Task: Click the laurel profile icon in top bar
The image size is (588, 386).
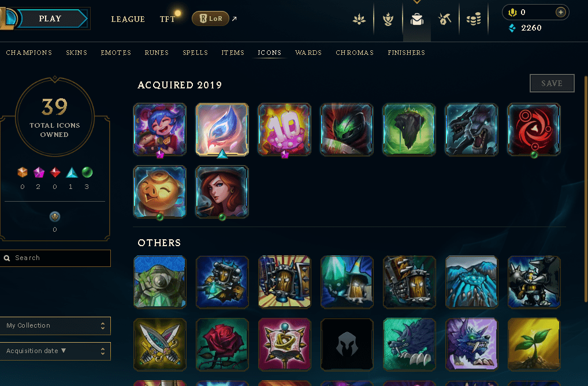Action: pyautogui.click(x=388, y=18)
